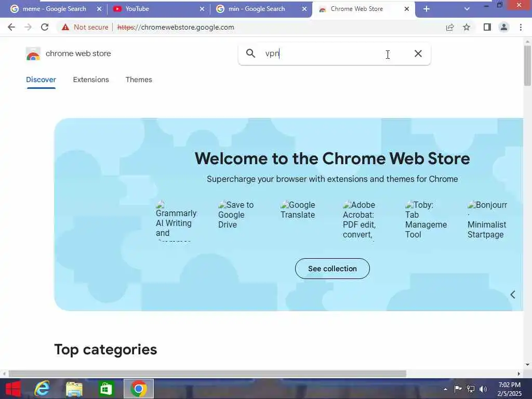The image size is (532, 399).
Task: Click horizontal scrollbar right arrow
Action: [519, 374]
